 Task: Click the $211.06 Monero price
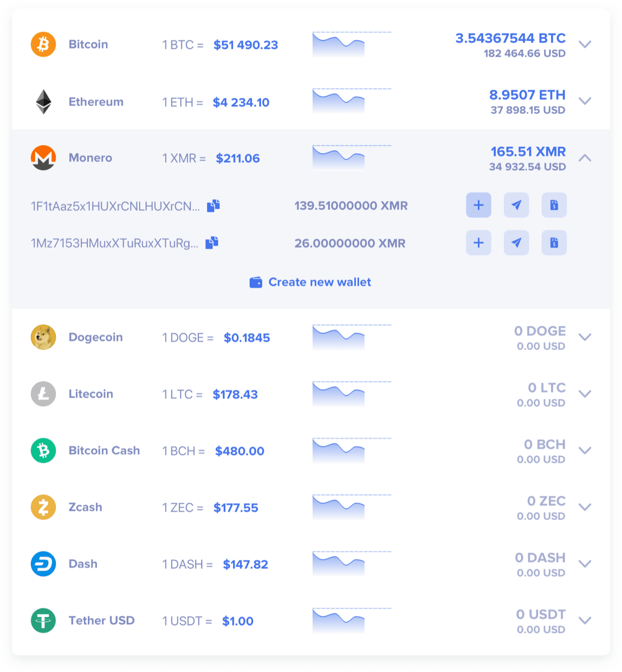(x=238, y=158)
